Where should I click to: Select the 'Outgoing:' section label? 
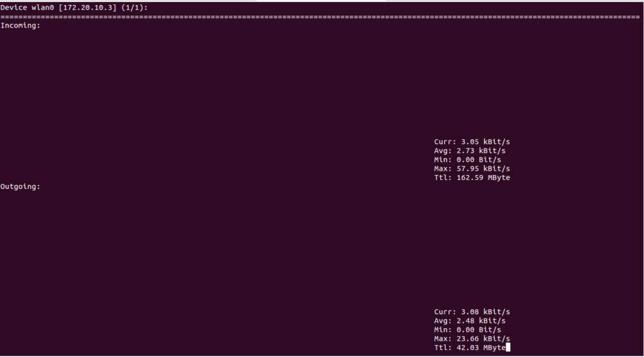(x=21, y=187)
